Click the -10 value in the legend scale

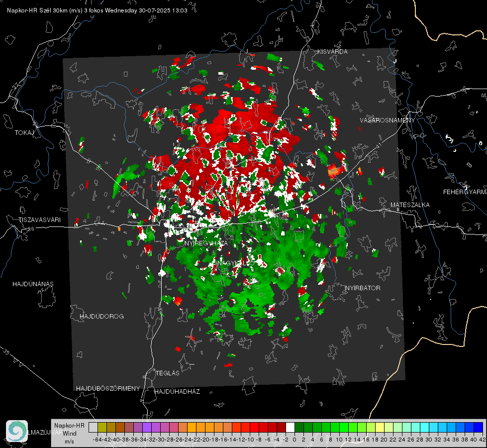pos(249,440)
